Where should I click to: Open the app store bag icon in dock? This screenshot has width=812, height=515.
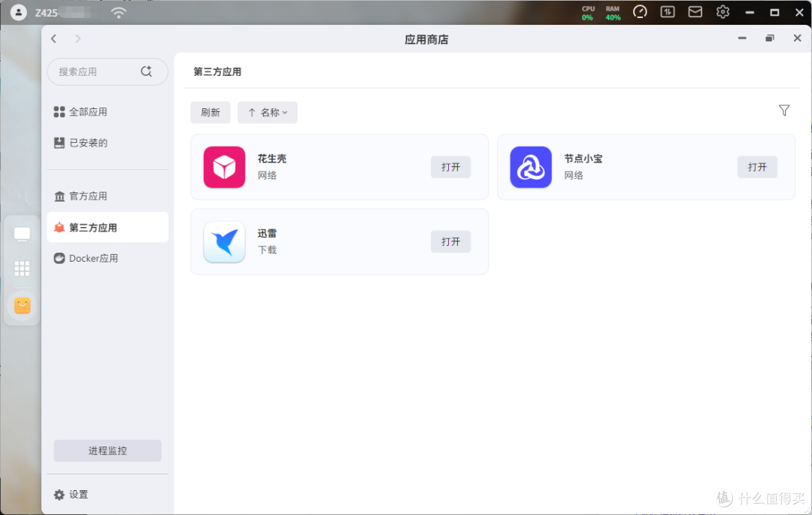point(23,305)
